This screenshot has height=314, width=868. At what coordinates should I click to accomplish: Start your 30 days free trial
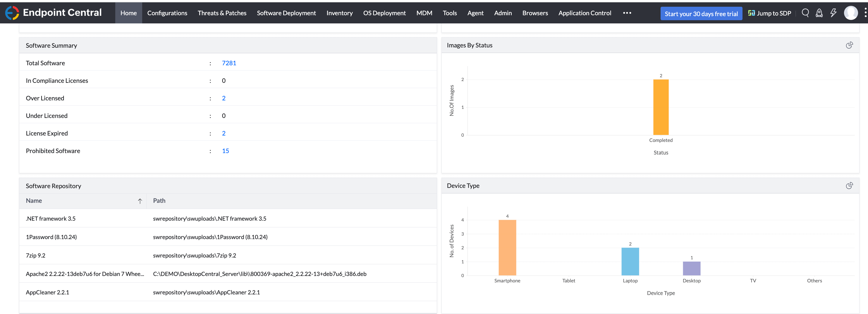[701, 13]
